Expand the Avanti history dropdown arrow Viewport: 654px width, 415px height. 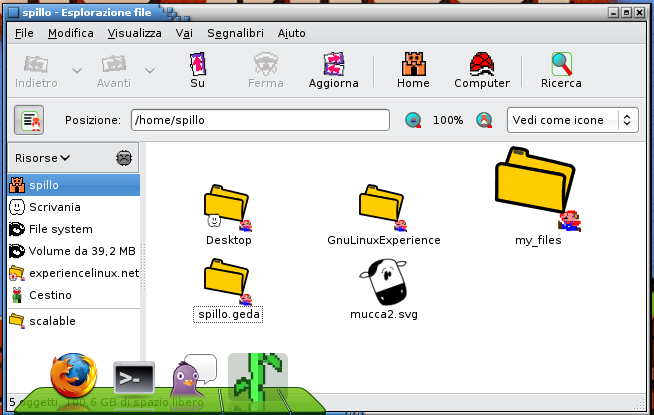pos(150,70)
